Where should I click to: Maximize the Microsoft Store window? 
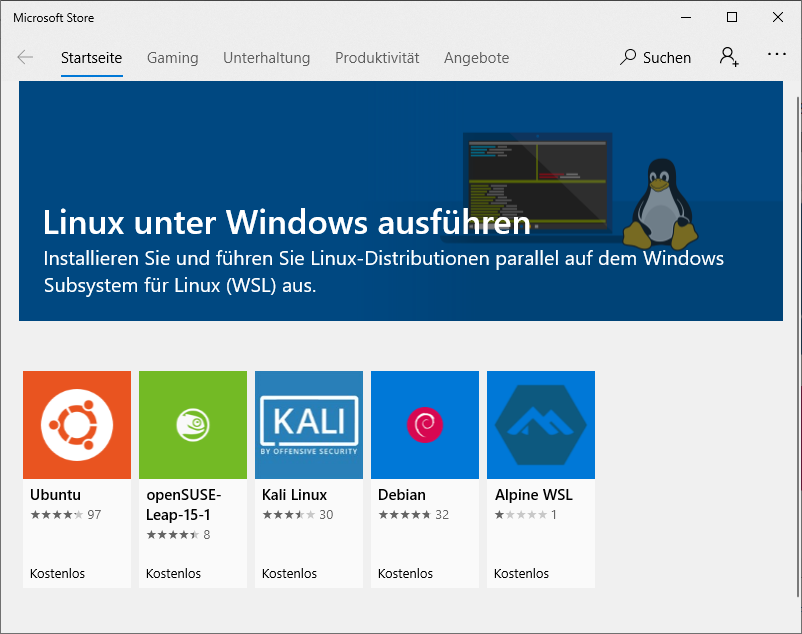point(732,17)
